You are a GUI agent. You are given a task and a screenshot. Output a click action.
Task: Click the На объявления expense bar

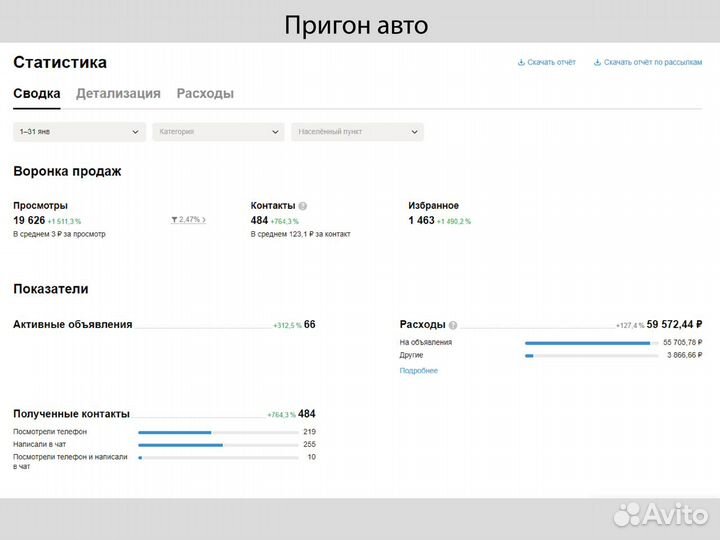(591, 343)
